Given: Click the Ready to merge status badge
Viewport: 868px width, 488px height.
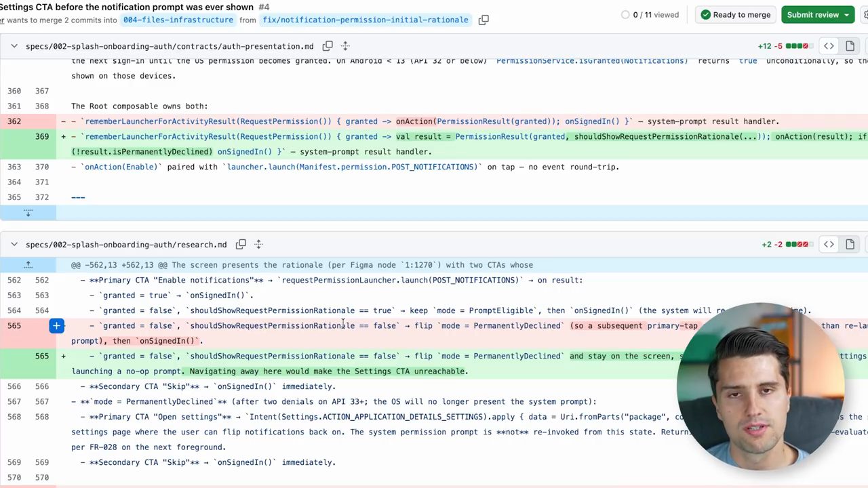Looking at the screenshot, I should tap(736, 15).
